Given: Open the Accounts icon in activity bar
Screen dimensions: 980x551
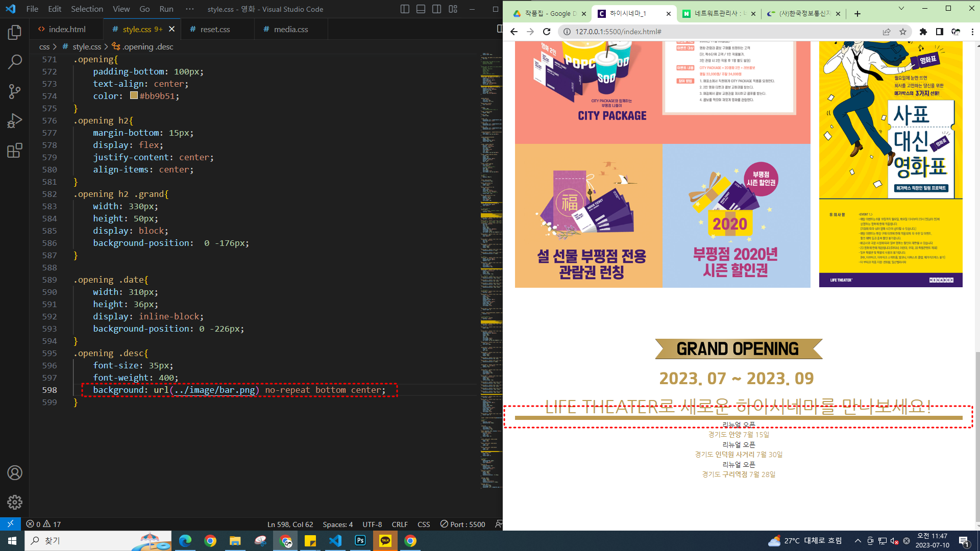Looking at the screenshot, I should pyautogui.click(x=14, y=473).
